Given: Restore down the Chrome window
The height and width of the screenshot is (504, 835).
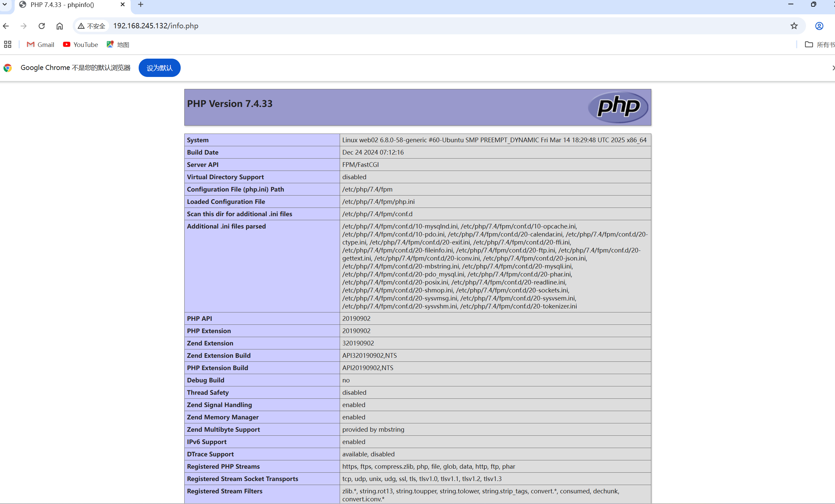Looking at the screenshot, I should coord(813,4).
